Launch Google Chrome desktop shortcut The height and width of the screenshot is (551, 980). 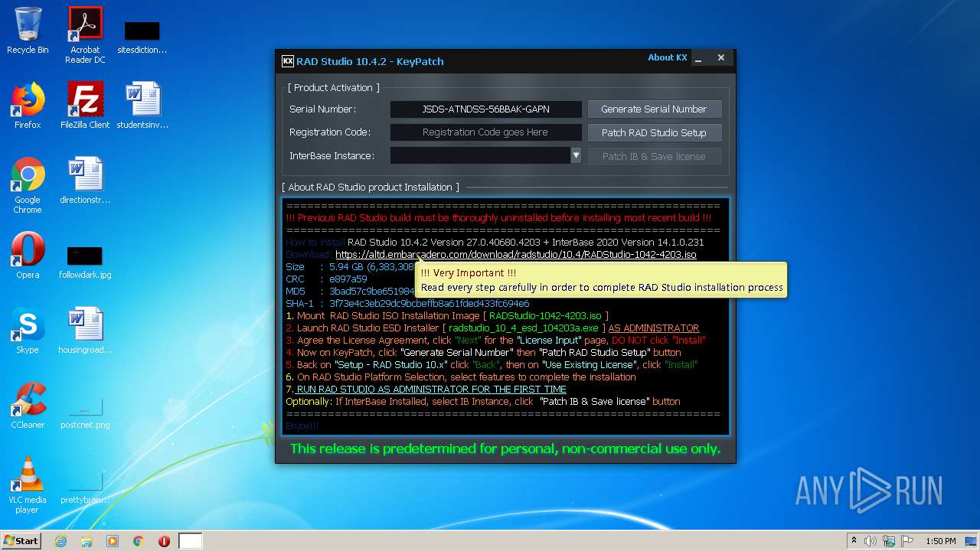tap(28, 185)
